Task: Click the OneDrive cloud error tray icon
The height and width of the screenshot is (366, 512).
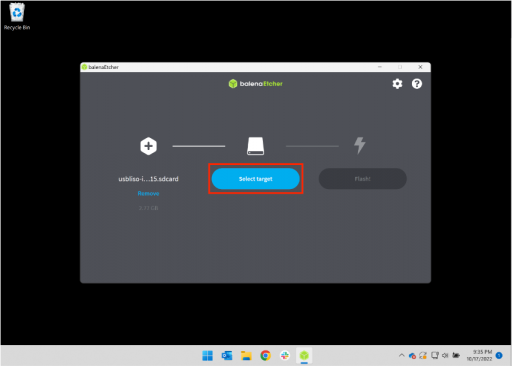Action: click(x=412, y=356)
